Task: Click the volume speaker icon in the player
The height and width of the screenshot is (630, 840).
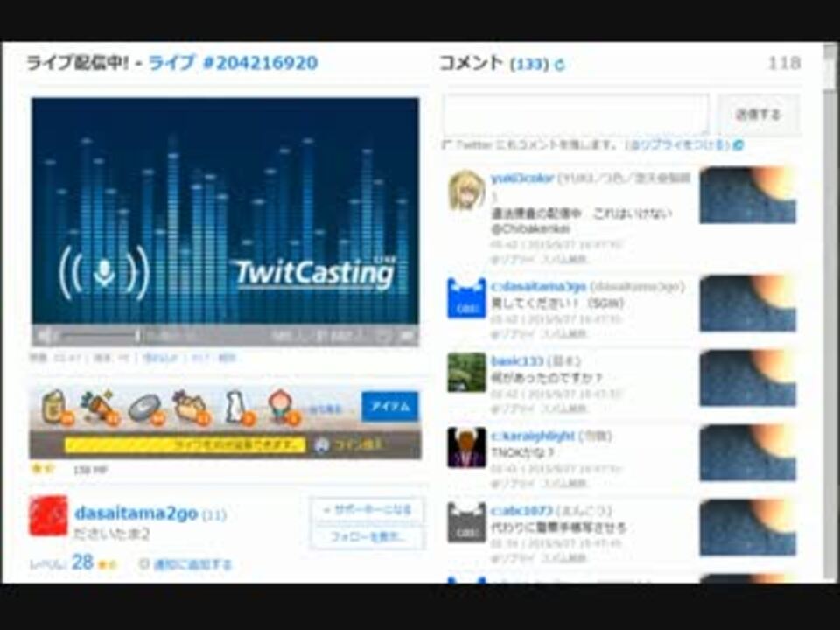Action: pos(46,336)
